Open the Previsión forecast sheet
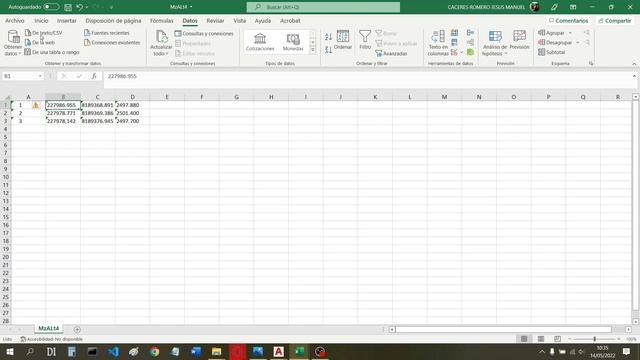640x360 pixels. [x=519, y=40]
